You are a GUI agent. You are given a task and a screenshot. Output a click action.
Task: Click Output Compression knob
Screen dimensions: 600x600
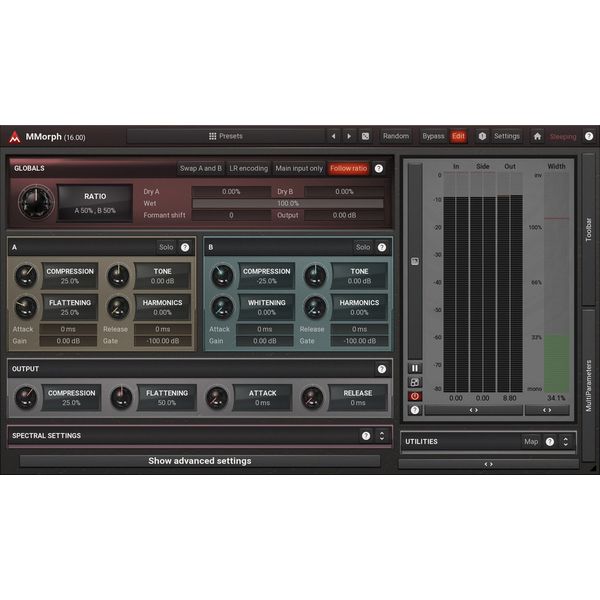pos(26,398)
